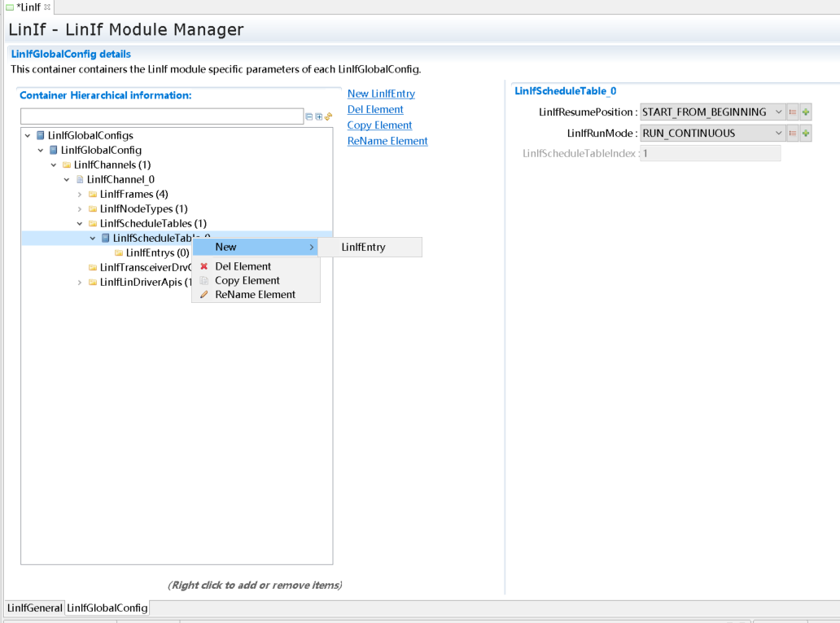Click the tree filter text field

(x=161, y=116)
